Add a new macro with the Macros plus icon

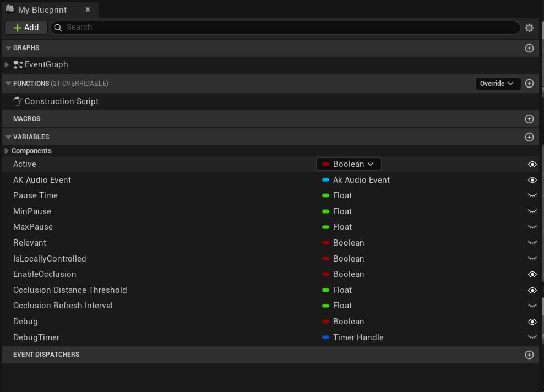[x=529, y=119]
